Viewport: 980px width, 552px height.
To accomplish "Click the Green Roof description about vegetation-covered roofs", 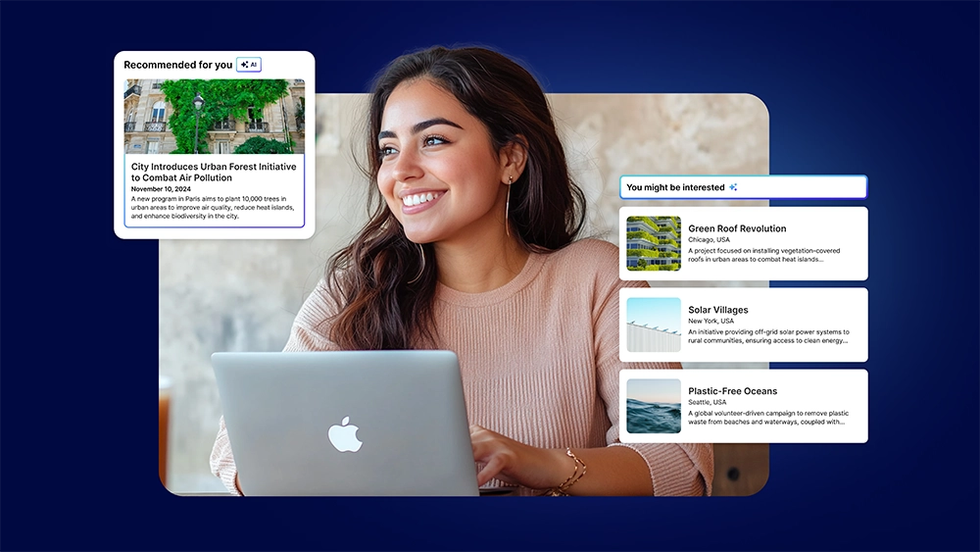I will click(763, 255).
